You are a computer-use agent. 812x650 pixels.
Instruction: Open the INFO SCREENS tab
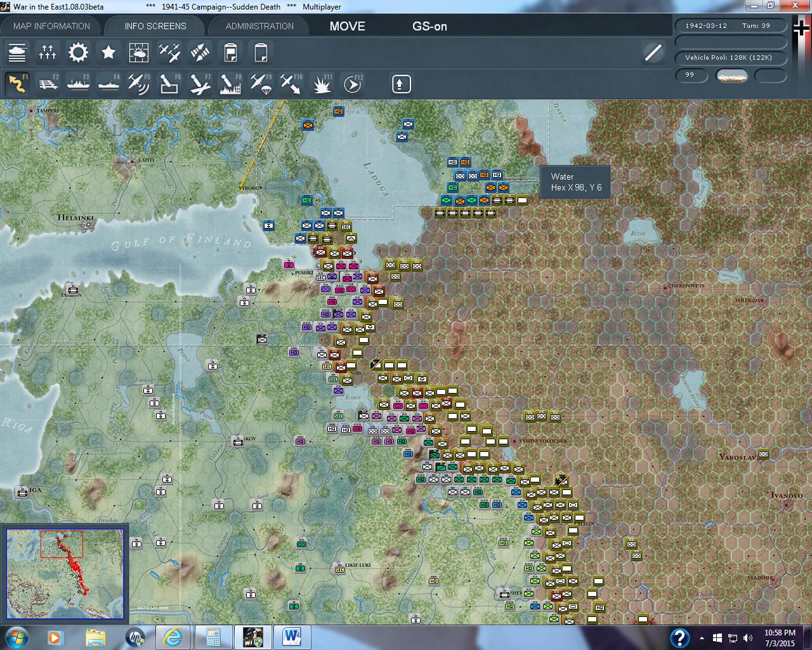(x=155, y=26)
